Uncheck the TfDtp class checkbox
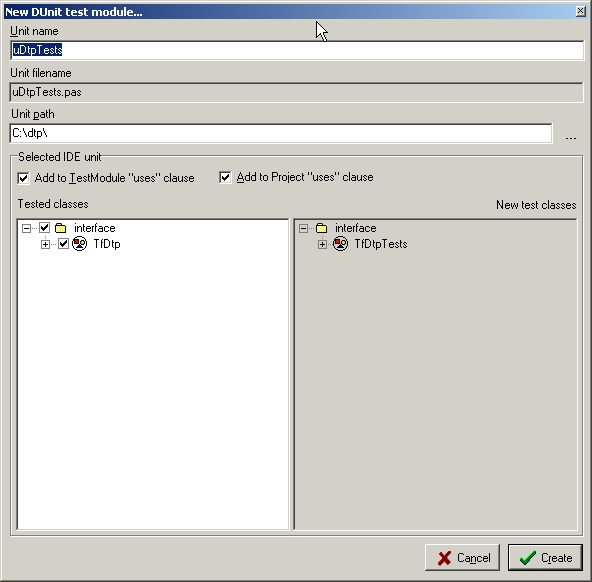This screenshot has height=582, width=592. [x=63, y=244]
